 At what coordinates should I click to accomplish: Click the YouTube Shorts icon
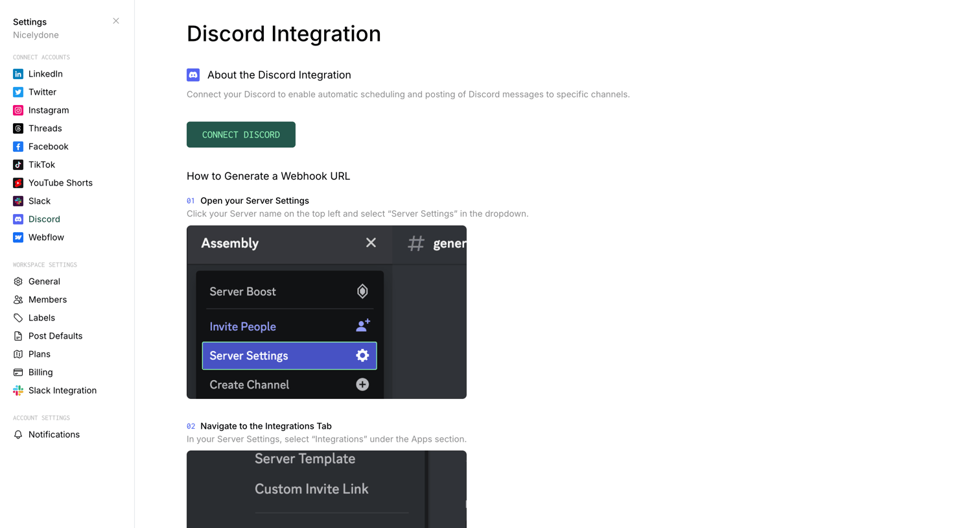pyautogui.click(x=18, y=183)
